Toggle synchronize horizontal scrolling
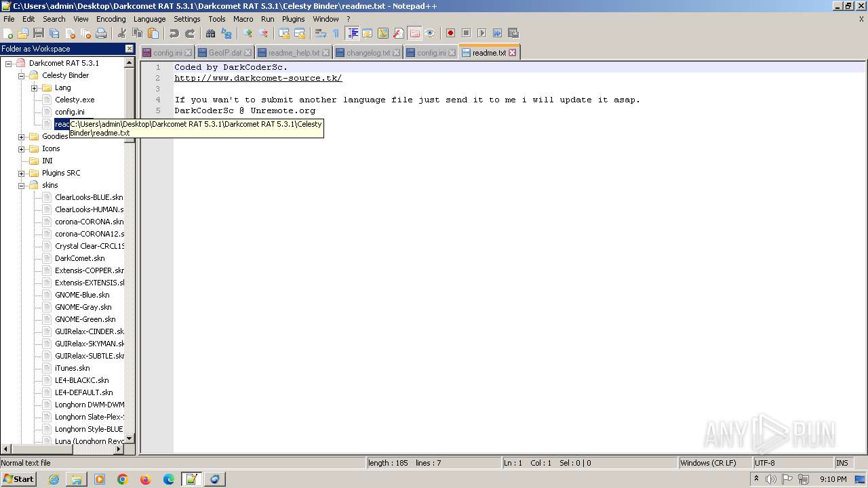Image resolution: width=868 pixels, height=488 pixels. 300,33
